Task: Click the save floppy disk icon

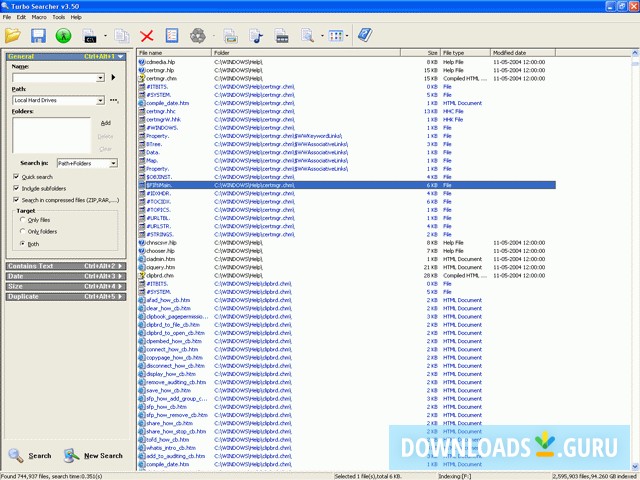Action: [x=38, y=36]
